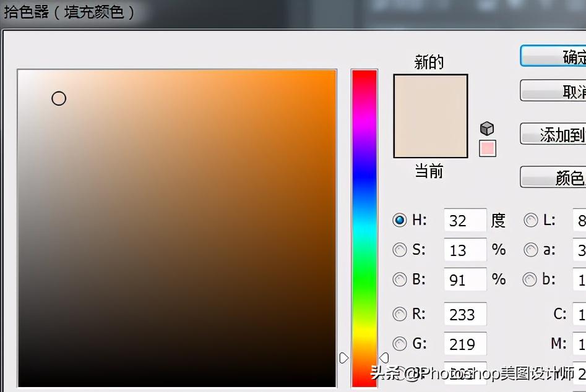Click the circular color marker in color field
The height and width of the screenshot is (392, 586).
pyautogui.click(x=59, y=98)
